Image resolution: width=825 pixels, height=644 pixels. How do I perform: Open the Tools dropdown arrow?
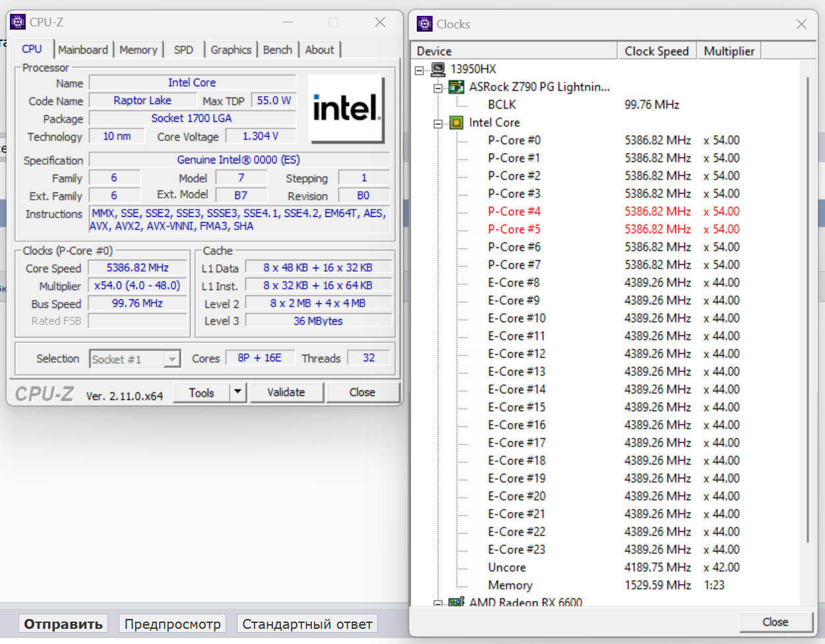pos(237,392)
